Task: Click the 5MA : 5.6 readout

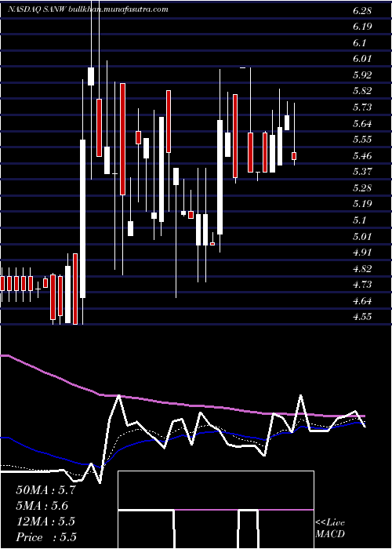Action: click(x=42, y=506)
